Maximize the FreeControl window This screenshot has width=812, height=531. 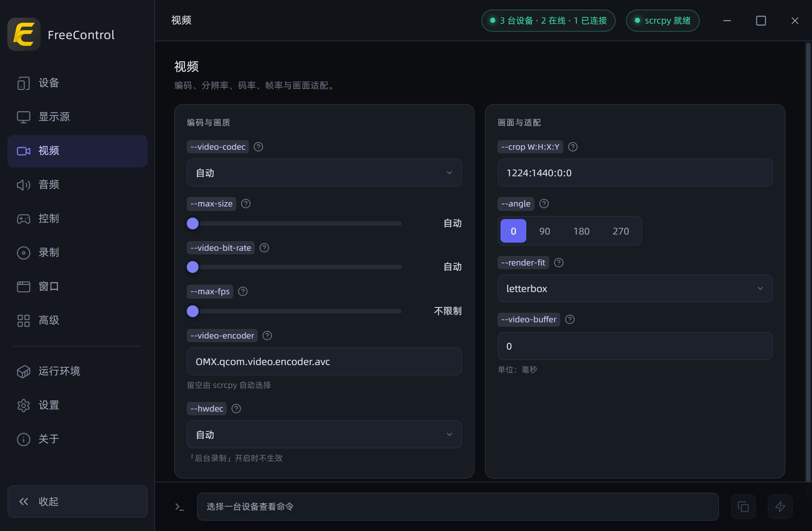pyautogui.click(x=761, y=21)
